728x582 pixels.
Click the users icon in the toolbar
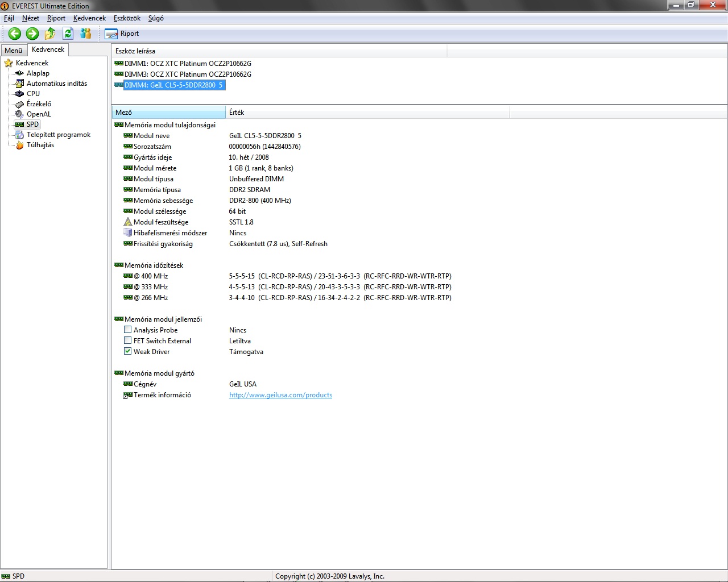[85, 34]
